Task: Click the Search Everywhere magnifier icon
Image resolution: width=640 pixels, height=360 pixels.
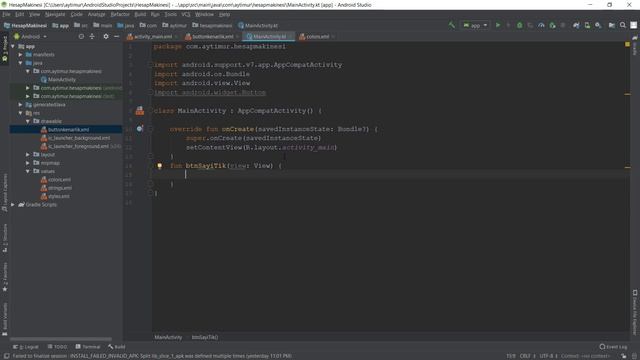Action: click(x=622, y=25)
